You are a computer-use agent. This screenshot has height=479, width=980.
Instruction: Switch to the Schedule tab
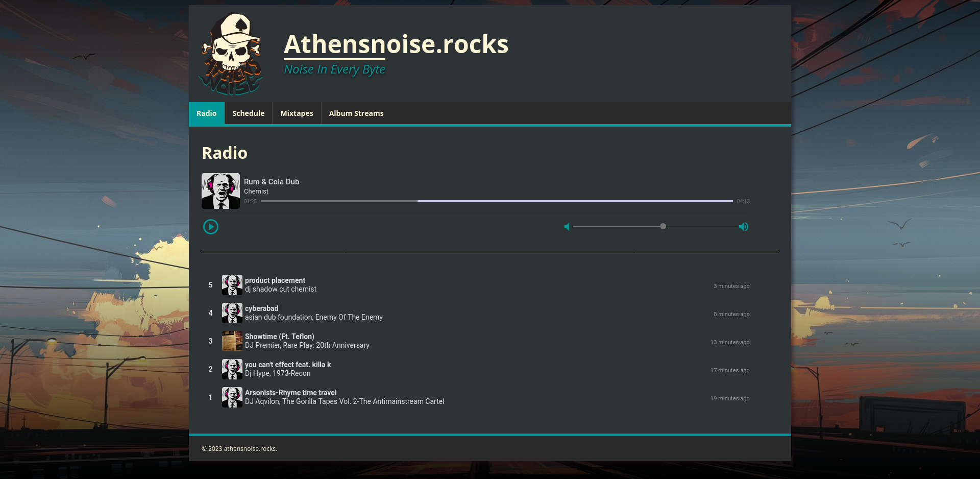(x=249, y=113)
